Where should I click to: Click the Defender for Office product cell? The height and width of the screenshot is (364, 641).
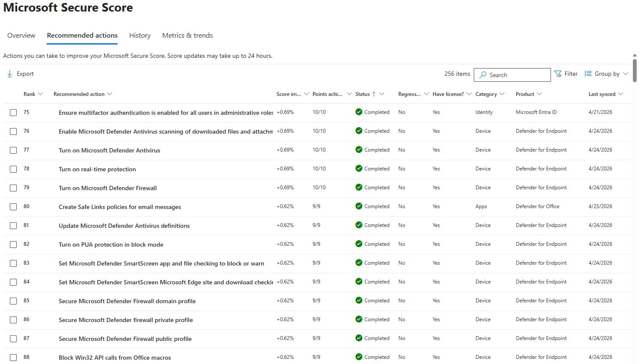[x=538, y=206]
